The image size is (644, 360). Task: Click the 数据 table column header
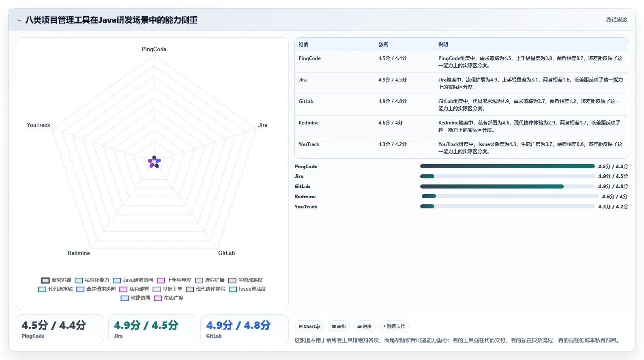point(383,45)
